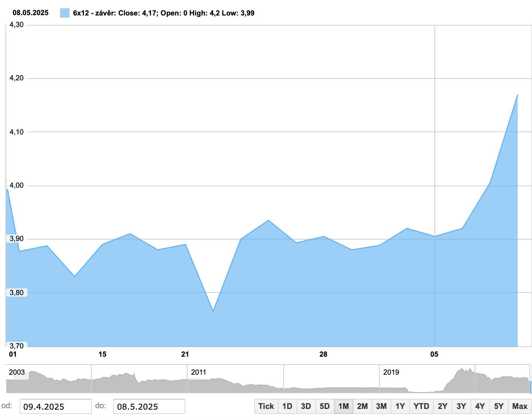Select the 4Y time range
Screen dimensions: 532x419
[x=480, y=406]
